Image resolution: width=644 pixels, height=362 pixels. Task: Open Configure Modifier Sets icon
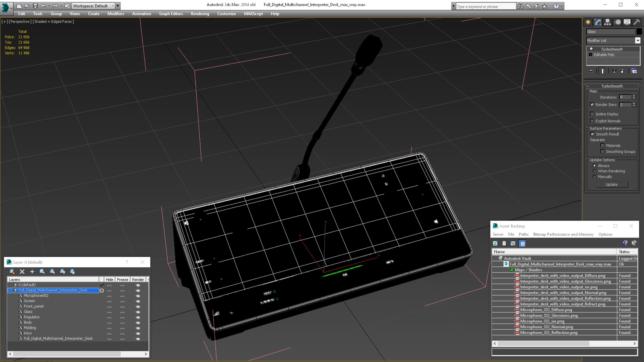point(634,71)
